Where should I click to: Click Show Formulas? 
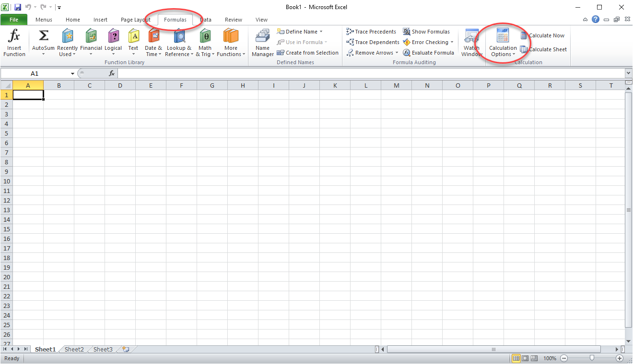[x=426, y=32]
